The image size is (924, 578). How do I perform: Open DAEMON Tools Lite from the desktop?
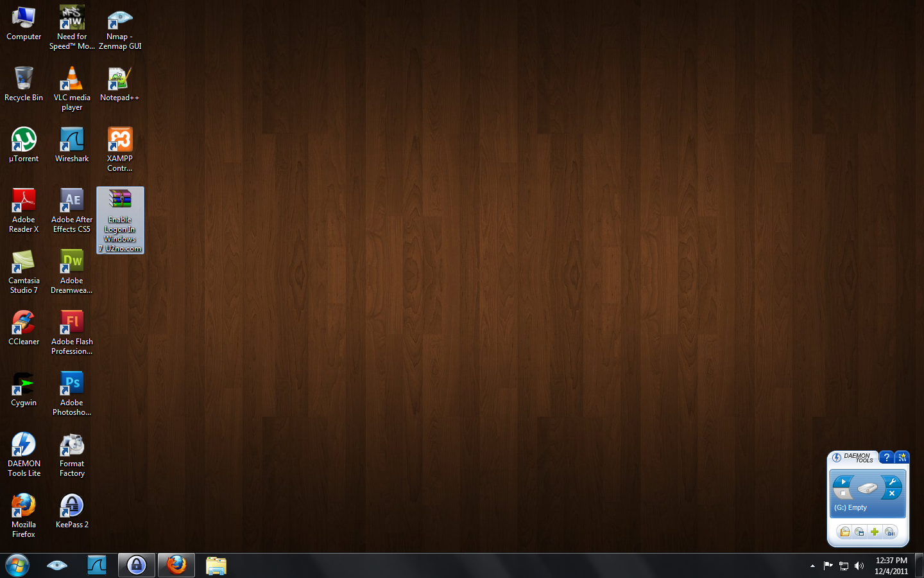pyautogui.click(x=24, y=446)
